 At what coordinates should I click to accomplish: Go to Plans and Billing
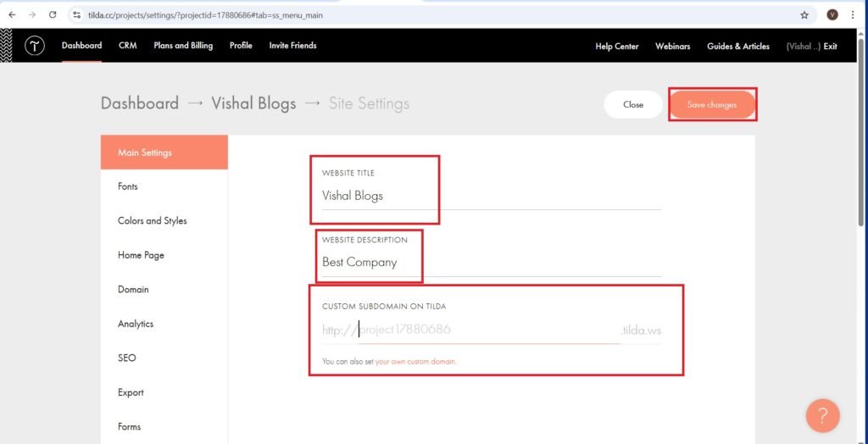(183, 46)
